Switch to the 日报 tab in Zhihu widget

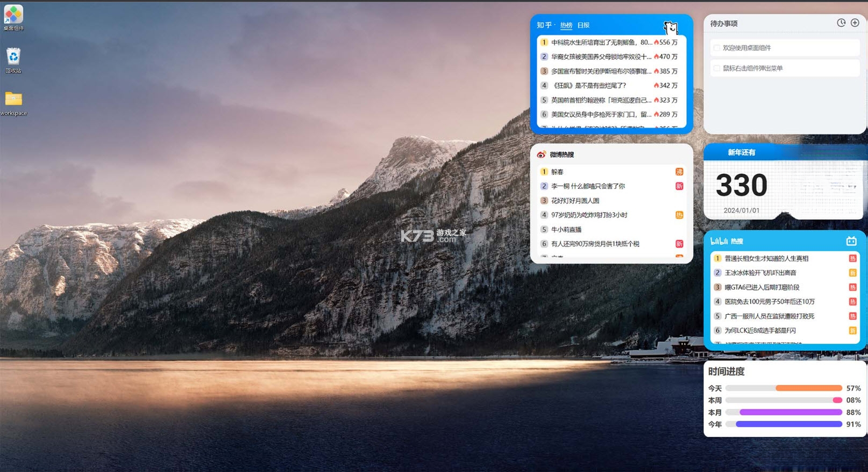tap(584, 25)
